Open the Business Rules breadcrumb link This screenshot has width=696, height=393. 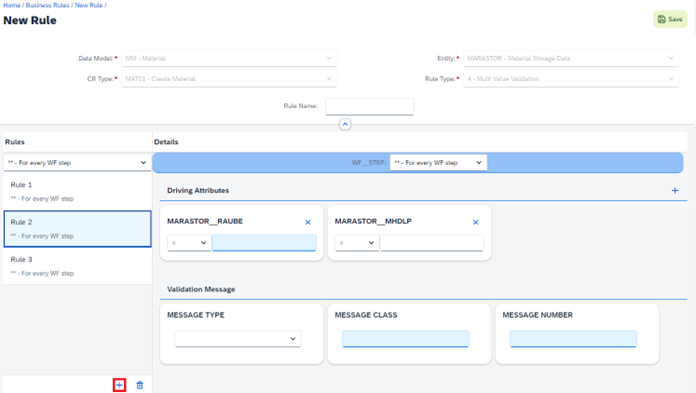[x=47, y=5]
